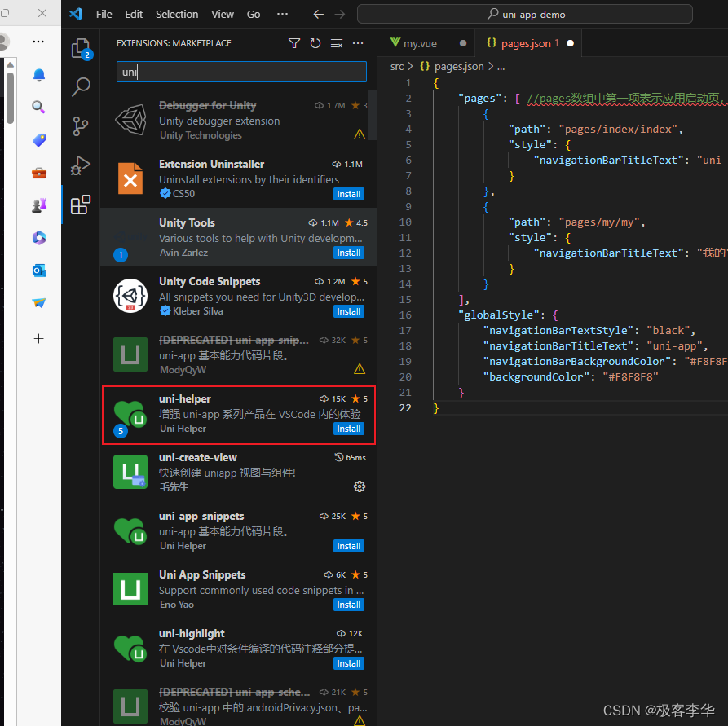
Task: Click the "pages/my/my" path value
Action: click(x=599, y=222)
